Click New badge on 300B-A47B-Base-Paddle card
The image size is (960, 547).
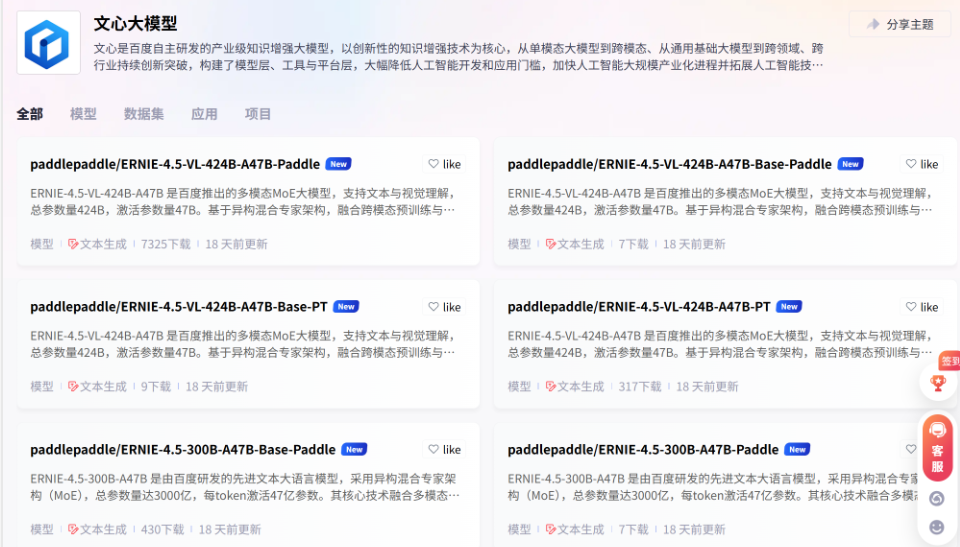(x=354, y=450)
